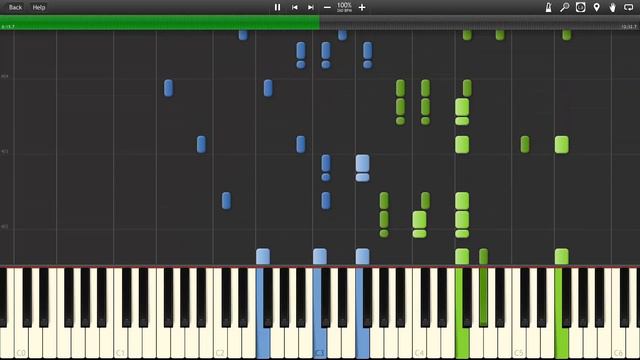Click the highlighted blue C3 key
The width and height of the screenshot is (640, 360).
click(x=320, y=343)
